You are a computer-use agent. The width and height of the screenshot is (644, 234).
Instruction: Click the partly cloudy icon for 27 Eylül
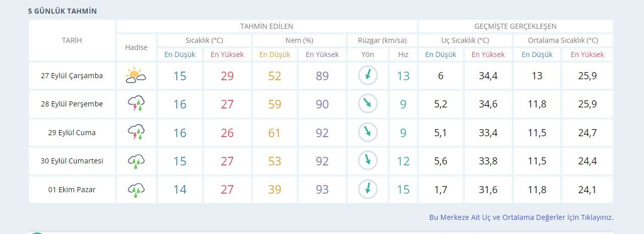136,76
